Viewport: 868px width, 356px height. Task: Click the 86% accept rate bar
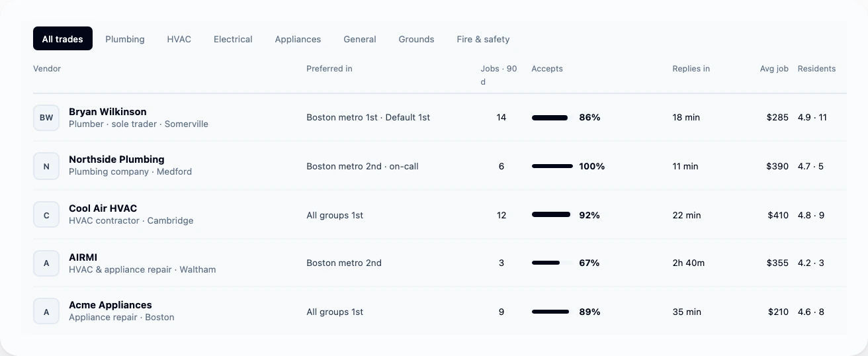point(552,118)
